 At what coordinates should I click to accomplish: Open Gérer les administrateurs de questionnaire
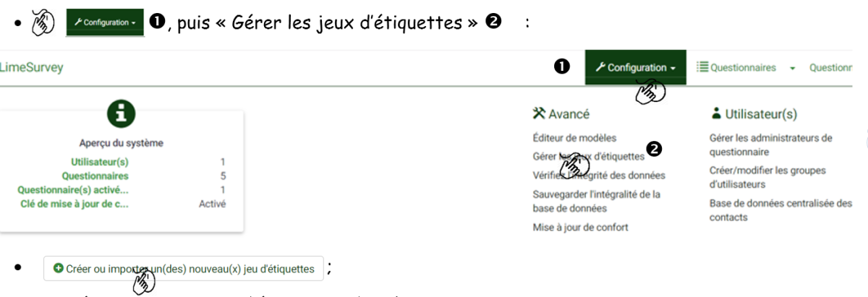tap(771, 145)
